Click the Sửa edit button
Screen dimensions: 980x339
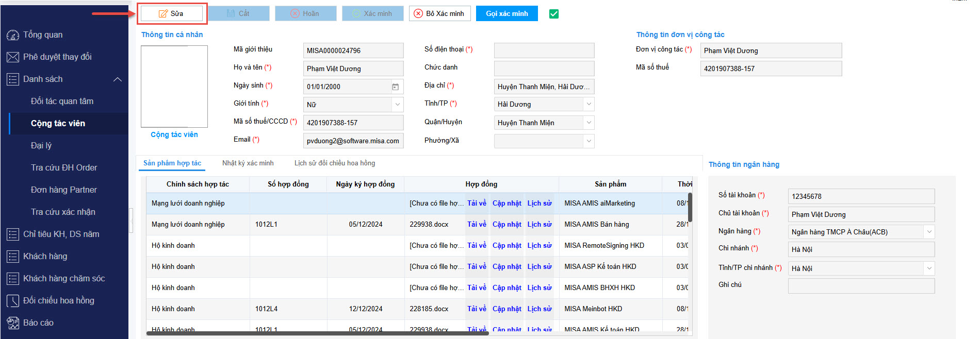click(172, 13)
